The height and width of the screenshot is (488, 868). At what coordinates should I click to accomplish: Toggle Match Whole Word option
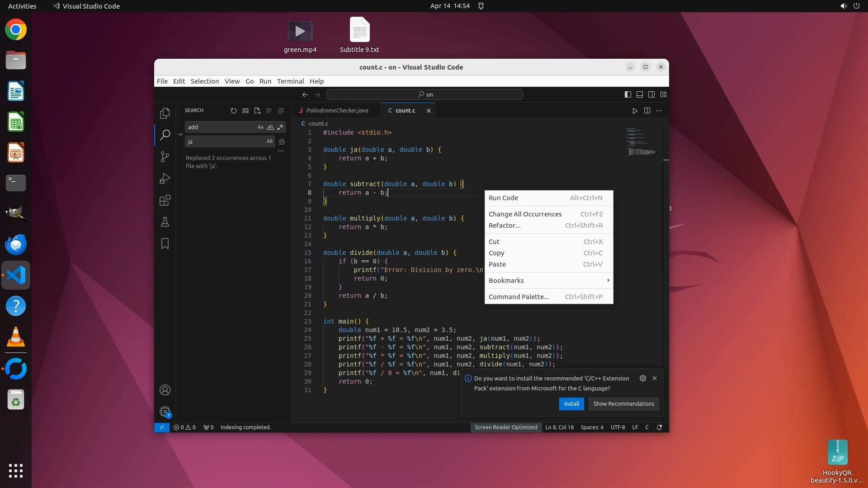point(270,127)
